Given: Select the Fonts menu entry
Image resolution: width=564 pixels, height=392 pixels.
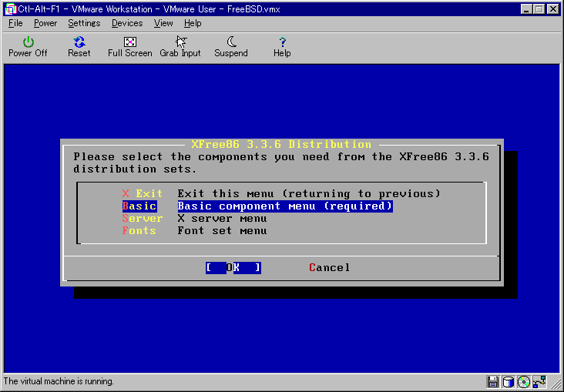Looking at the screenshot, I should click(x=139, y=230).
